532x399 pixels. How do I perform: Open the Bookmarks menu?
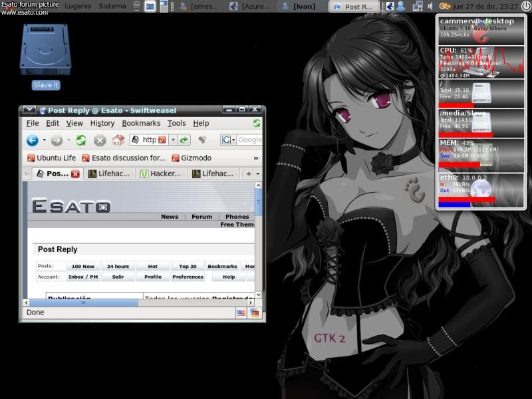pyautogui.click(x=141, y=123)
